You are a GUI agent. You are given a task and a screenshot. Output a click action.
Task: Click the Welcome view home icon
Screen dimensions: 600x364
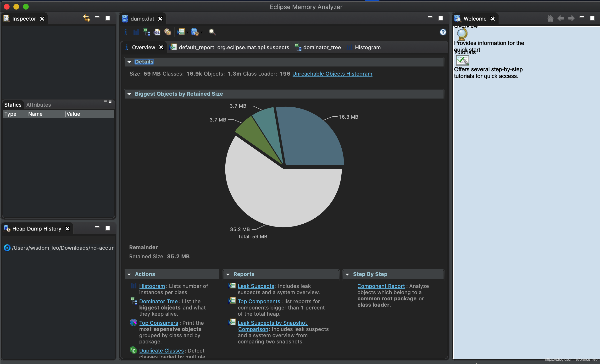click(x=550, y=18)
